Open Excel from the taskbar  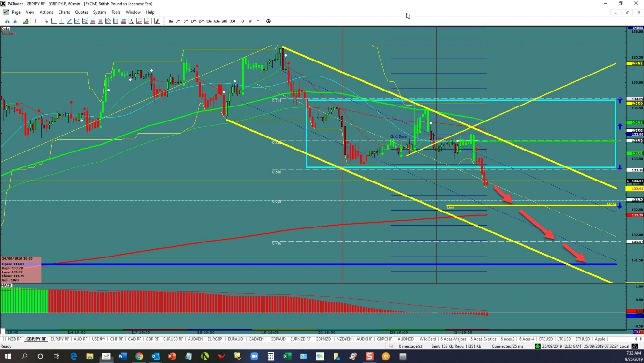(x=287, y=356)
